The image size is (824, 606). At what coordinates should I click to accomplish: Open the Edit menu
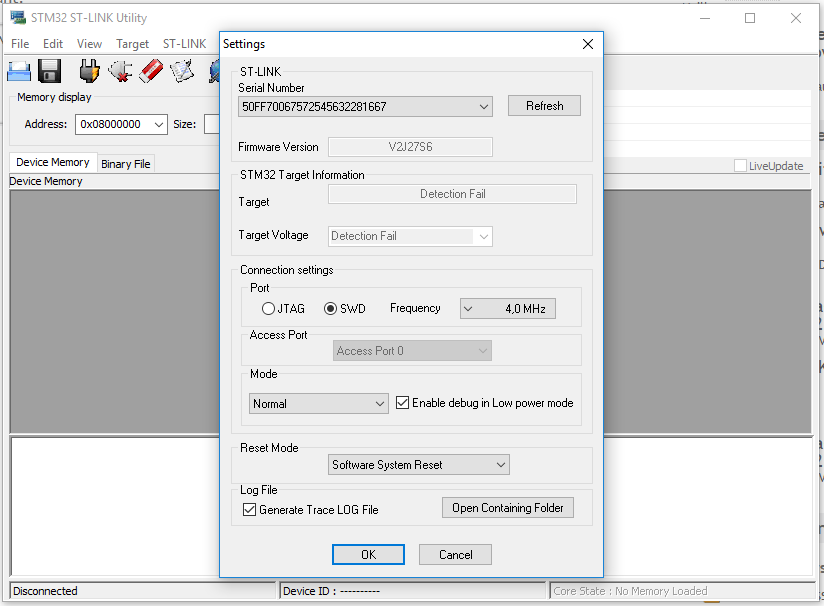pos(53,44)
